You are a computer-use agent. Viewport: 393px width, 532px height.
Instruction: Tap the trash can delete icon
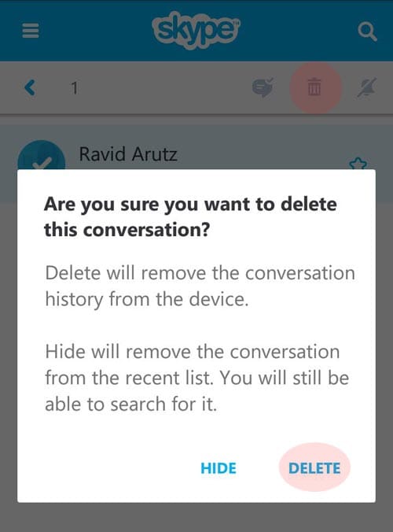tap(314, 87)
